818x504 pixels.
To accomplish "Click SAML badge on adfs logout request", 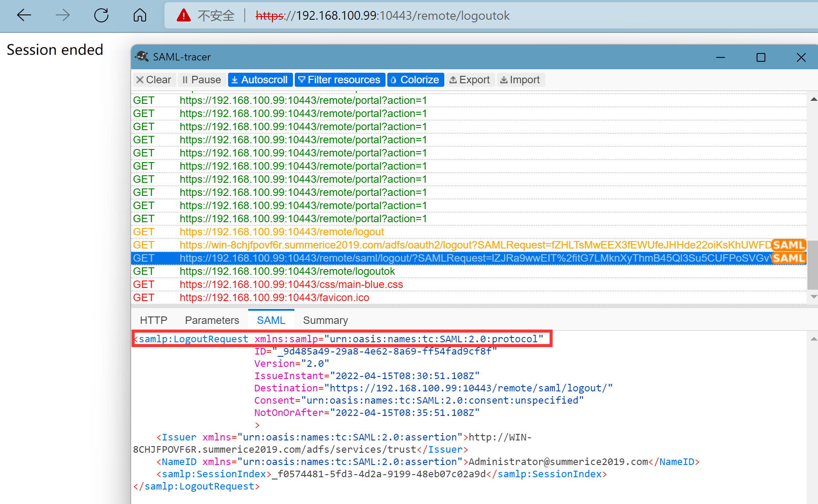I will [788, 245].
